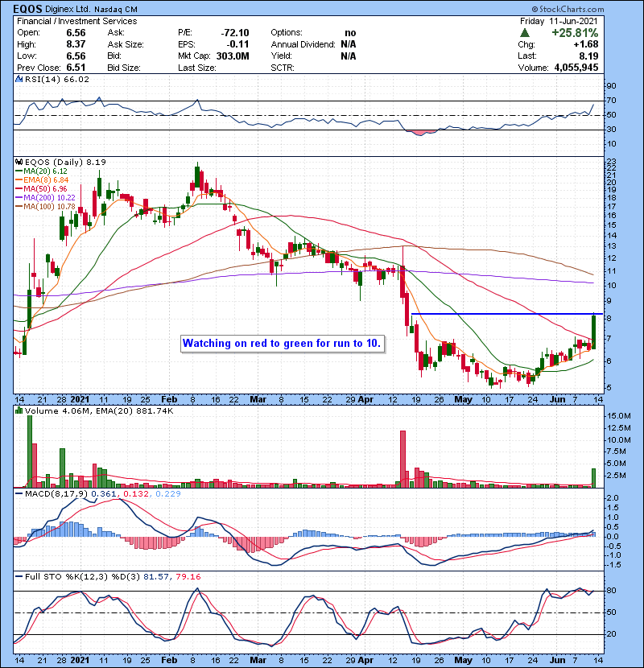644x668 pixels.
Task: Click the Mkt Cap value 303.0M
Action: (233, 56)
